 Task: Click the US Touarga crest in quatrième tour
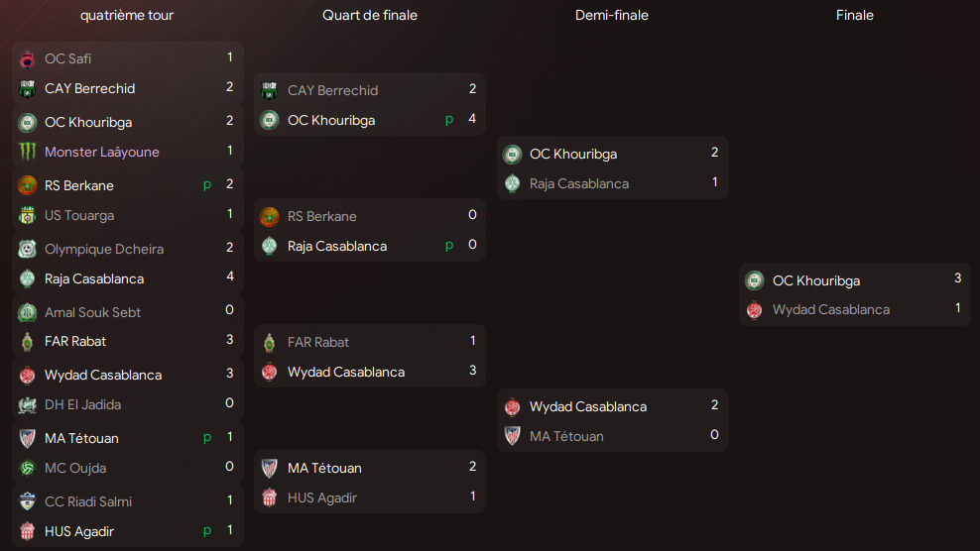click(27, 215)
